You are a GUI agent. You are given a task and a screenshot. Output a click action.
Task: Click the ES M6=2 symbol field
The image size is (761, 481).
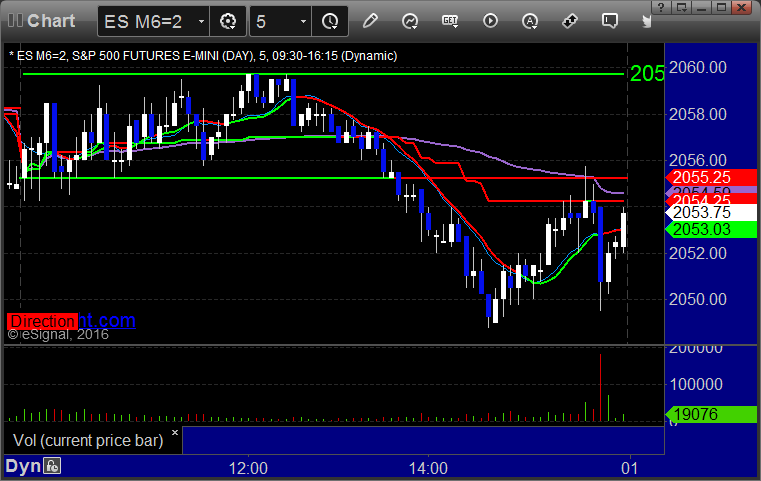click(153, 21)
